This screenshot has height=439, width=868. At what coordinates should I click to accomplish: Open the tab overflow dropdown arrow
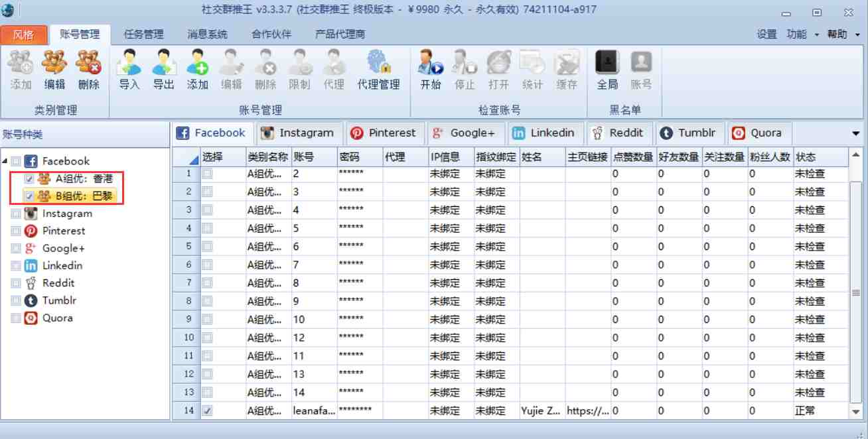856,133
